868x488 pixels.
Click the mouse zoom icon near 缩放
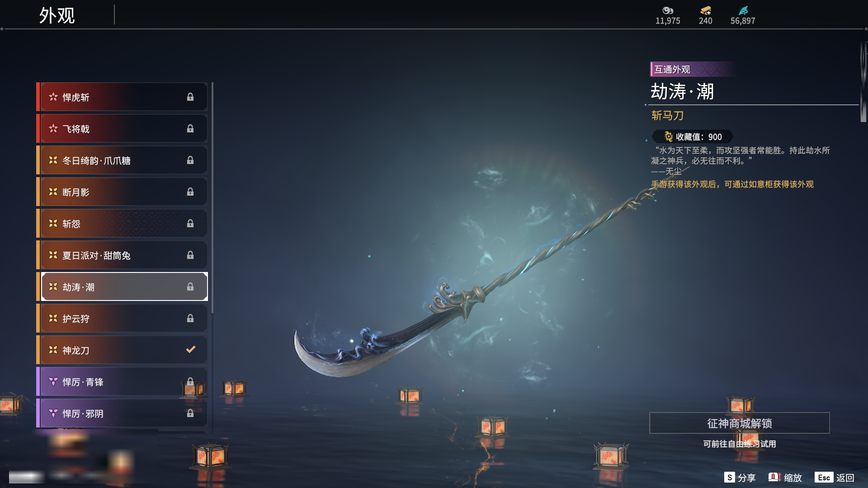[x=774, y=477]
